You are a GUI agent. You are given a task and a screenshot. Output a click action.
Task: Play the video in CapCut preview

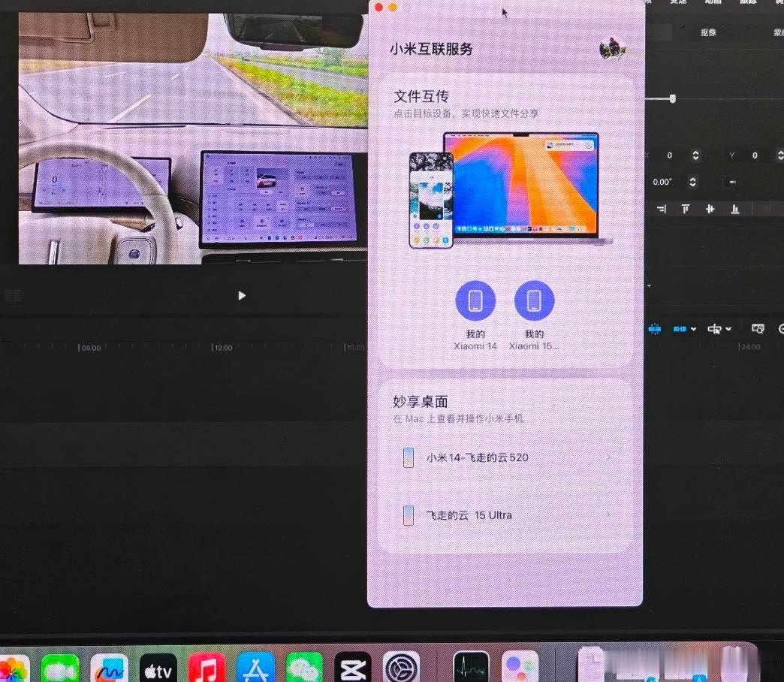(x=242, y=295)
